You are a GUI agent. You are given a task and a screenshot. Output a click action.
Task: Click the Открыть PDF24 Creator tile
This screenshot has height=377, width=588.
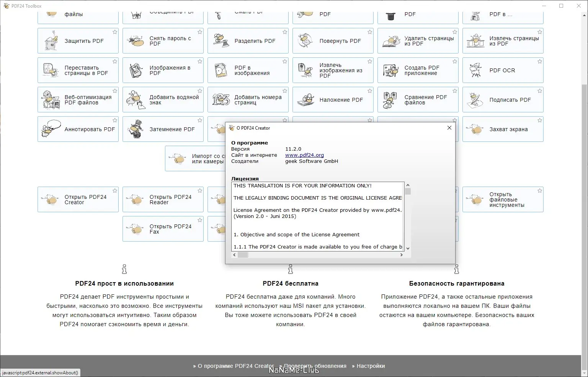click(78, 200)
